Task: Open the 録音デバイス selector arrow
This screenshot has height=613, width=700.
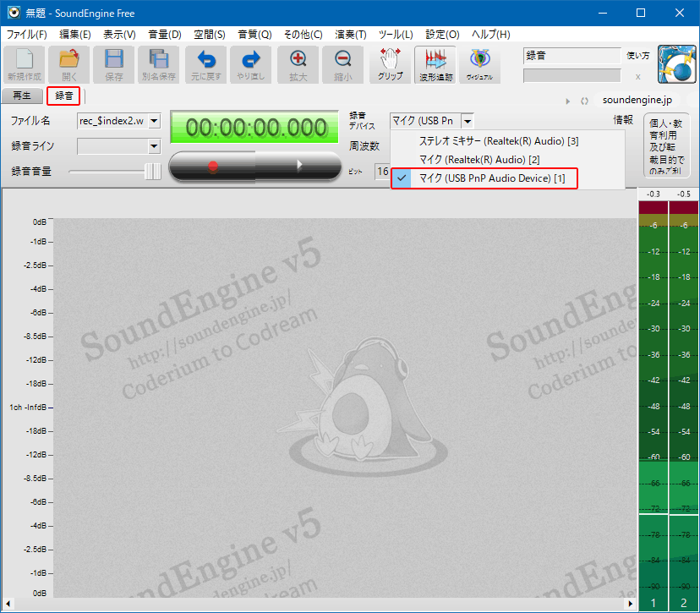Action: click(x=468, y=121)
